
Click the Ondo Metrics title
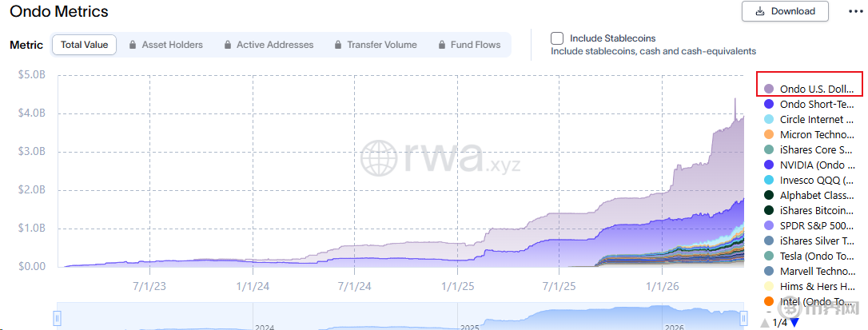pyautogui.click(x=59, y=11)
